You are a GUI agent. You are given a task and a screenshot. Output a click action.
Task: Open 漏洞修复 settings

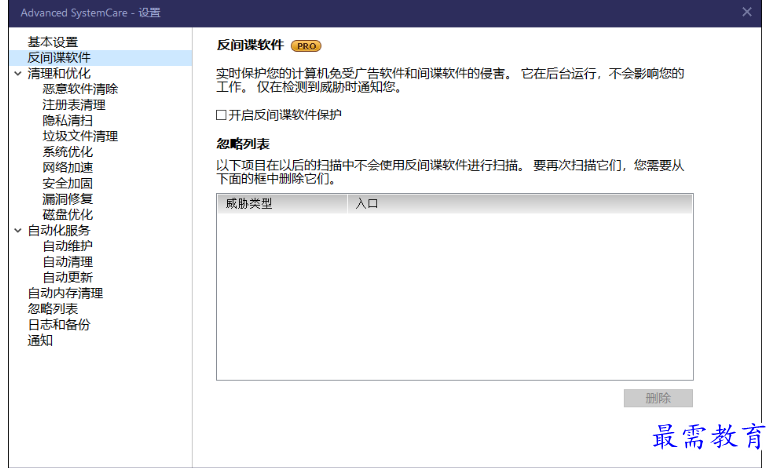(x=68, y=199)
